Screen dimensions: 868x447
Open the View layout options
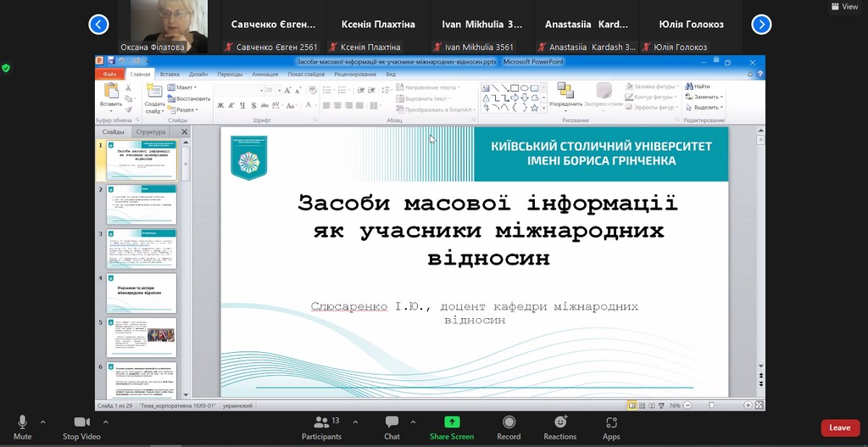844,6
